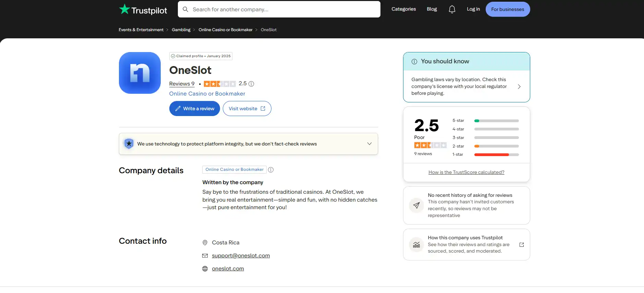Image resolution: width=644 pixels, height=293 pixels.
Task: Open Online Casino or Bookmaker category link under title
Action: pos(207,94)
